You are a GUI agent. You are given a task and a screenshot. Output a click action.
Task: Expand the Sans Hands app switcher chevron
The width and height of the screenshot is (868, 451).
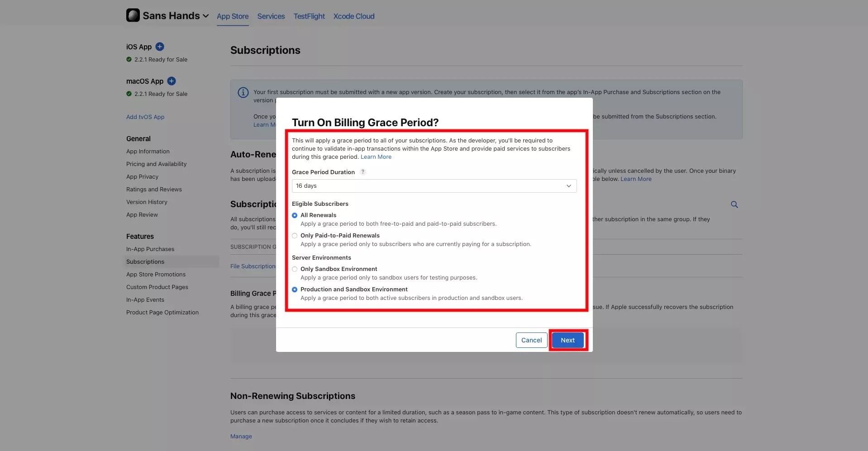coord(206,16)
